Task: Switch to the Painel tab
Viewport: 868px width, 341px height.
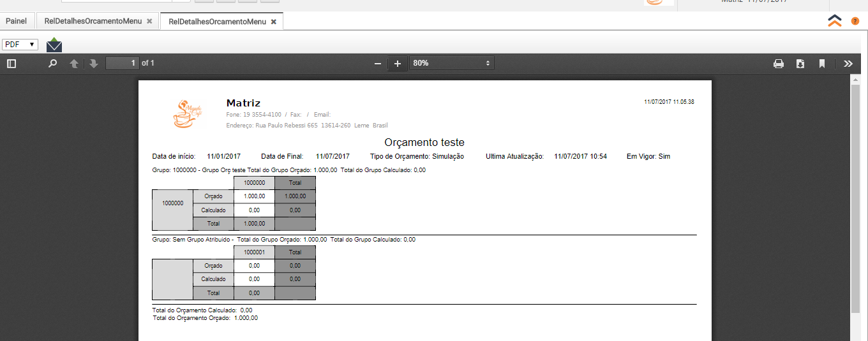Action: [17, 21]
